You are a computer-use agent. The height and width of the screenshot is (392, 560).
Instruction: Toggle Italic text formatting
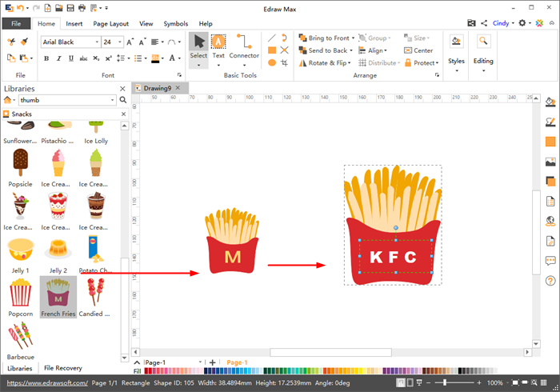click(55, 58)
